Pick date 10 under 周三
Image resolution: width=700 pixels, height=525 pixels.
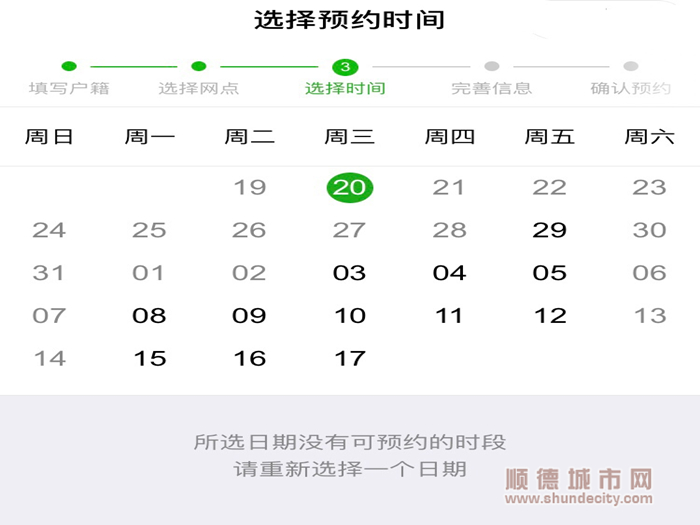[350, 316]
